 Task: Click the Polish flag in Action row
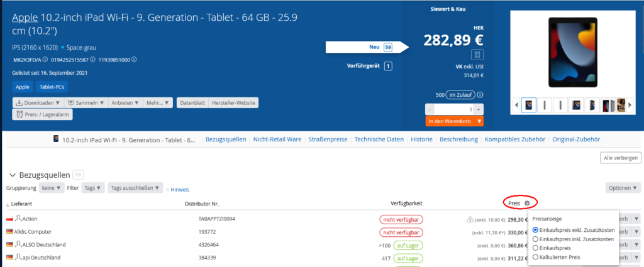coord(9,219)
